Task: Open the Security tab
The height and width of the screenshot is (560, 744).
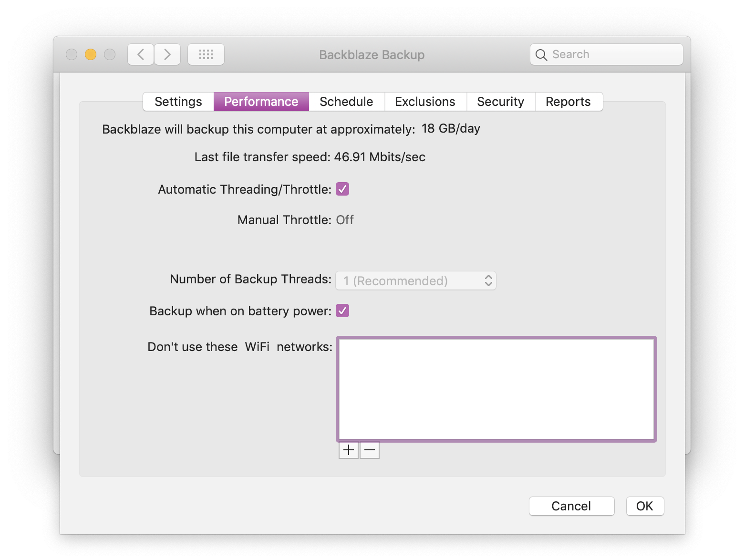Action: coord(501,102)
